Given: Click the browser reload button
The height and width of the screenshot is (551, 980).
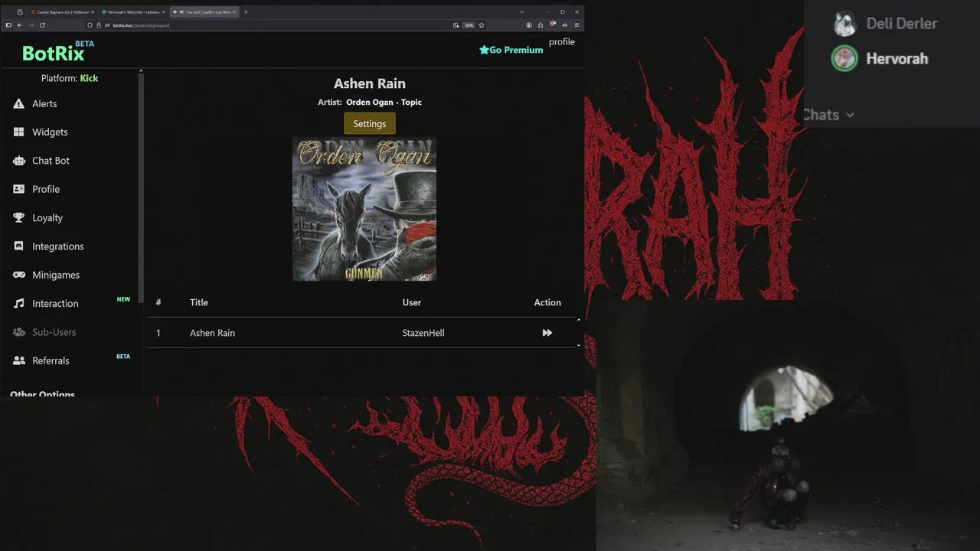Looking at the screenshot, I should point(42,25).
